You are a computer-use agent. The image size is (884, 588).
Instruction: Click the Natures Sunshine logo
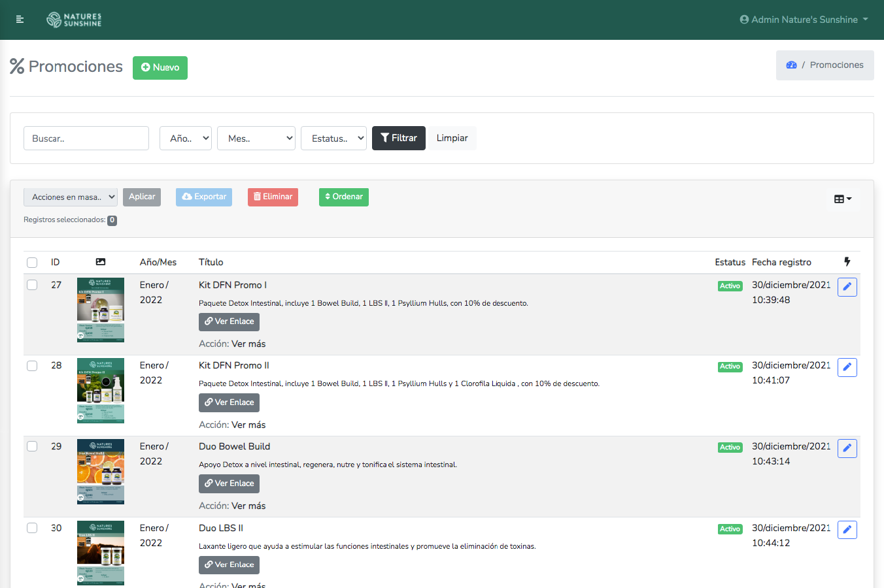coord(74,20)
